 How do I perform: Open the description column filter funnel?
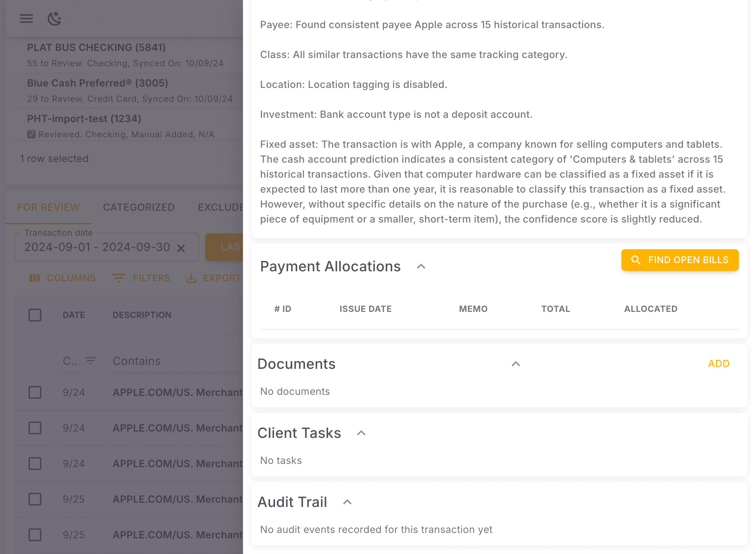click(x=90, y=361)
